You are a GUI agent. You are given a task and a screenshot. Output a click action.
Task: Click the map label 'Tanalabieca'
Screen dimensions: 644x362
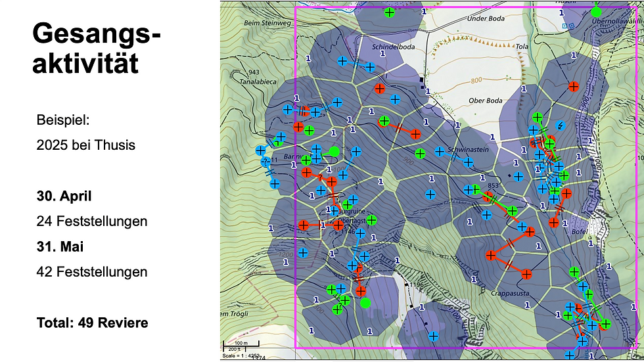[x=258, y=81]
